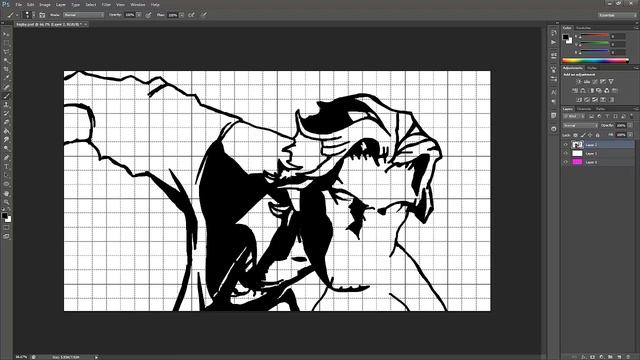
Task: Open the brush Flow slider arrow
Action: 182,15
